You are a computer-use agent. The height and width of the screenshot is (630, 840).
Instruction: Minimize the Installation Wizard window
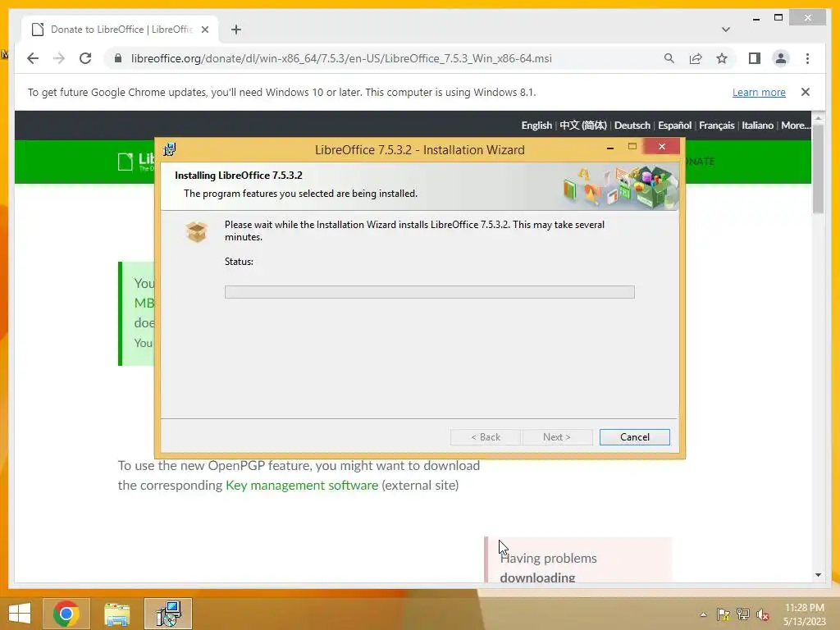[610, 147]
